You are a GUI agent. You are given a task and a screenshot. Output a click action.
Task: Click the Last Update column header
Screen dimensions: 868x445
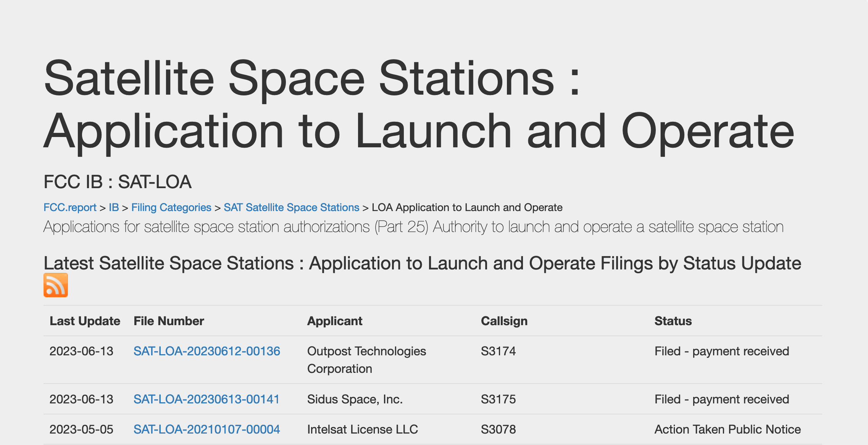[85, 321]
